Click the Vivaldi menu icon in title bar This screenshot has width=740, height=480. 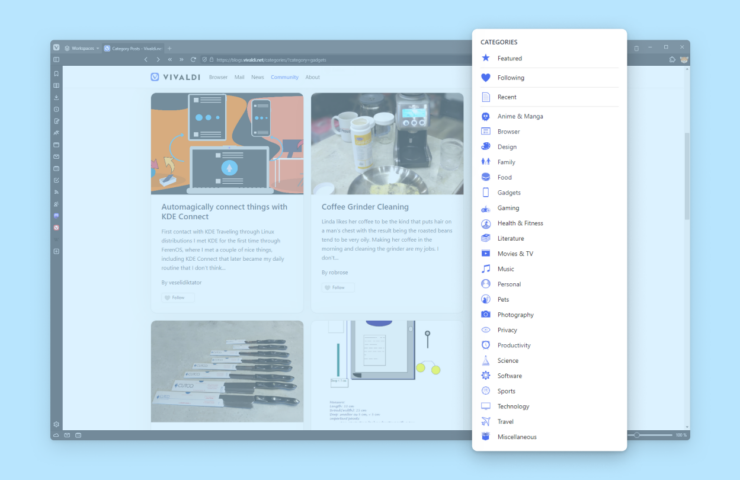(57, 48)
